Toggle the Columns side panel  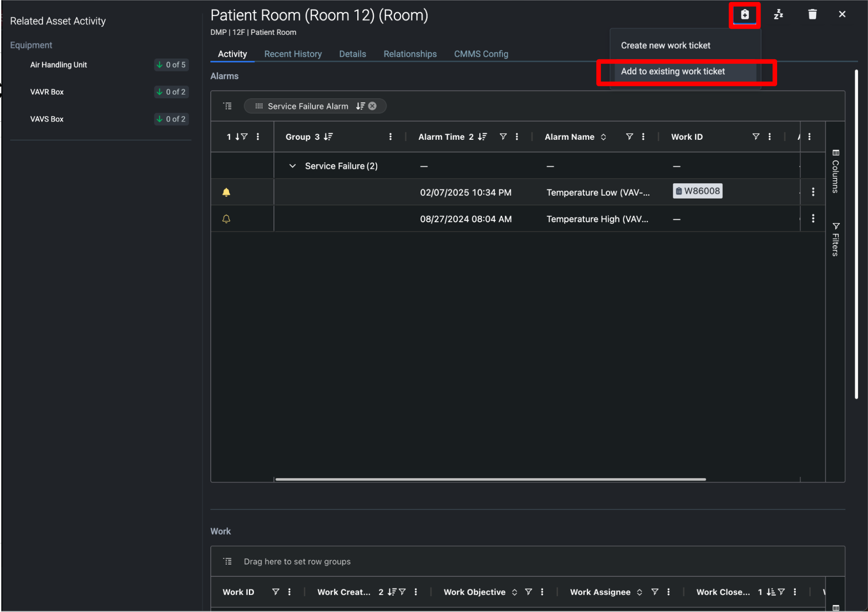[x=835, y=172]
